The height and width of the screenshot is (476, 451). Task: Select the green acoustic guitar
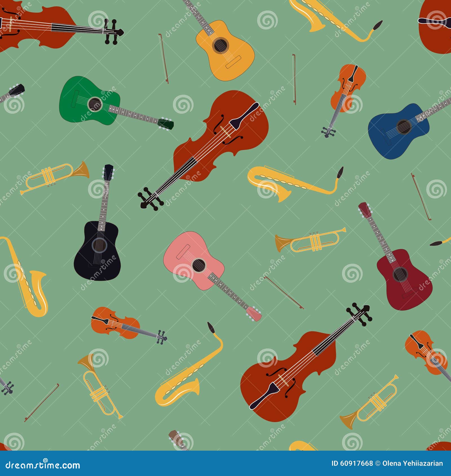click(93, 104)
